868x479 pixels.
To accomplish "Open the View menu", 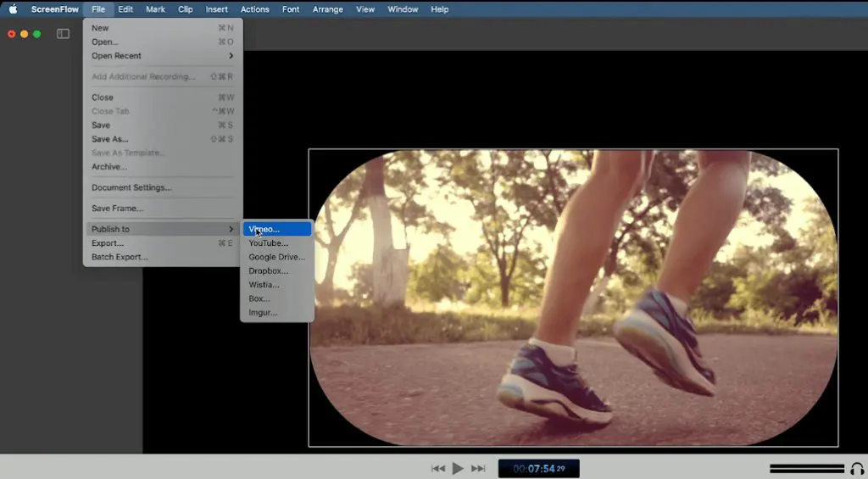I will 365,8.
